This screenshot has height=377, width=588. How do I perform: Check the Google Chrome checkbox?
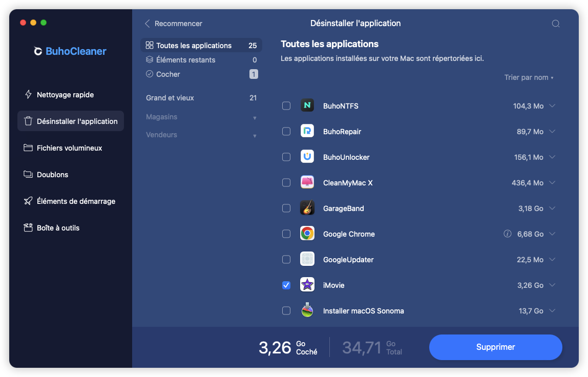286,234
